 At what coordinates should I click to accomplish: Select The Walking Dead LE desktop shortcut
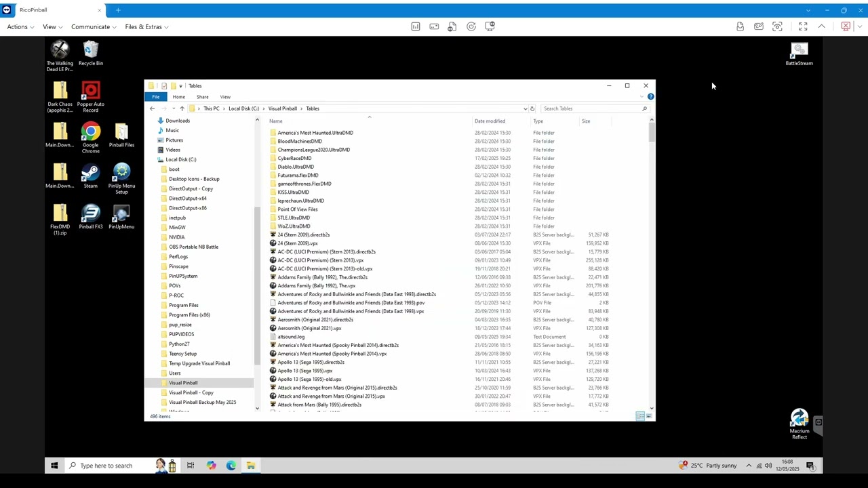(60, 56)
